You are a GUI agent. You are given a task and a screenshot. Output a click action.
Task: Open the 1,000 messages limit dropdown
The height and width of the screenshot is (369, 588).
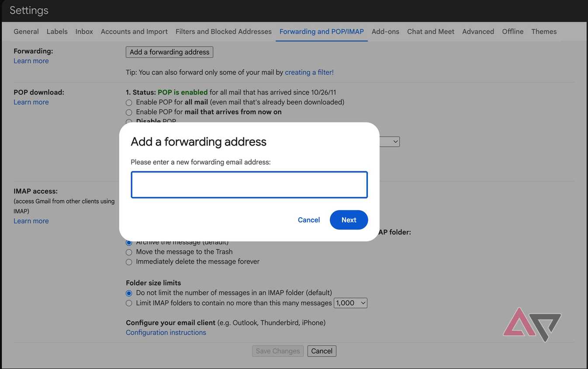pyautogui.click(x=350, y=303)
